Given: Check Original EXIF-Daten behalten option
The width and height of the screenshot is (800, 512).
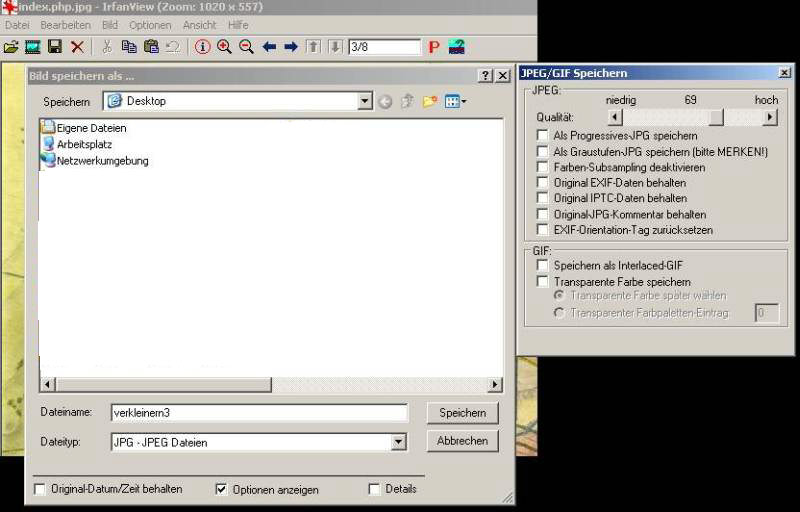Looking at the screenshot, I should pos(543,183).
